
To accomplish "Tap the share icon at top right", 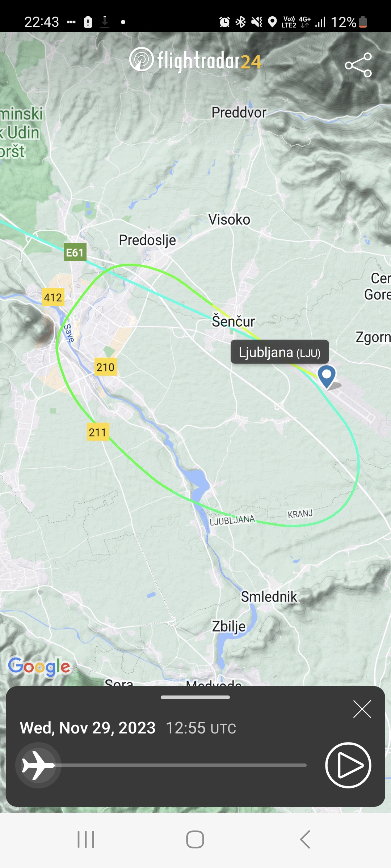I will [358, 65].
